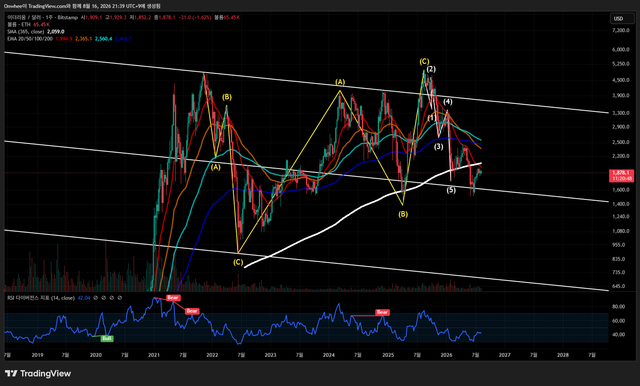Click the 835.0 price axis label
Viewport: 640px width, 386px height.
618,259
